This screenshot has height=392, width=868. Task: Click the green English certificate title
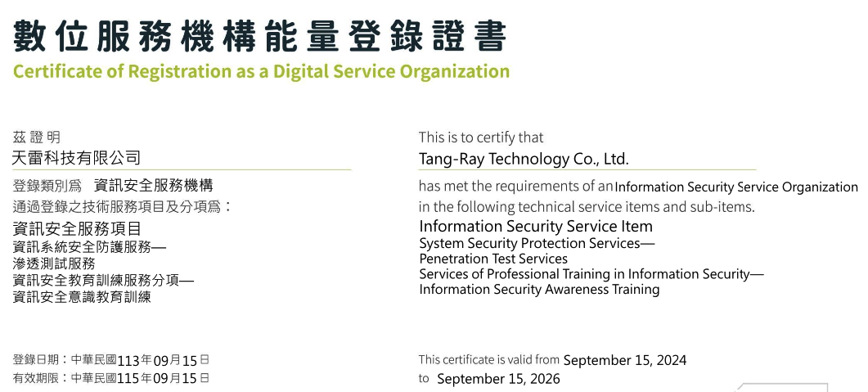point(261,71)
